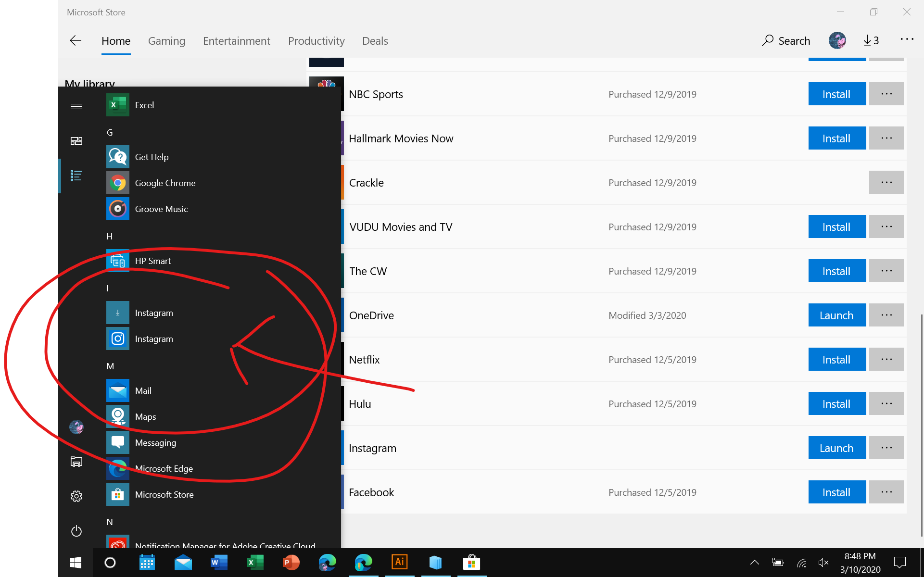
Task: Open Store 'See more' ellipsis menu
Action: 907,39
